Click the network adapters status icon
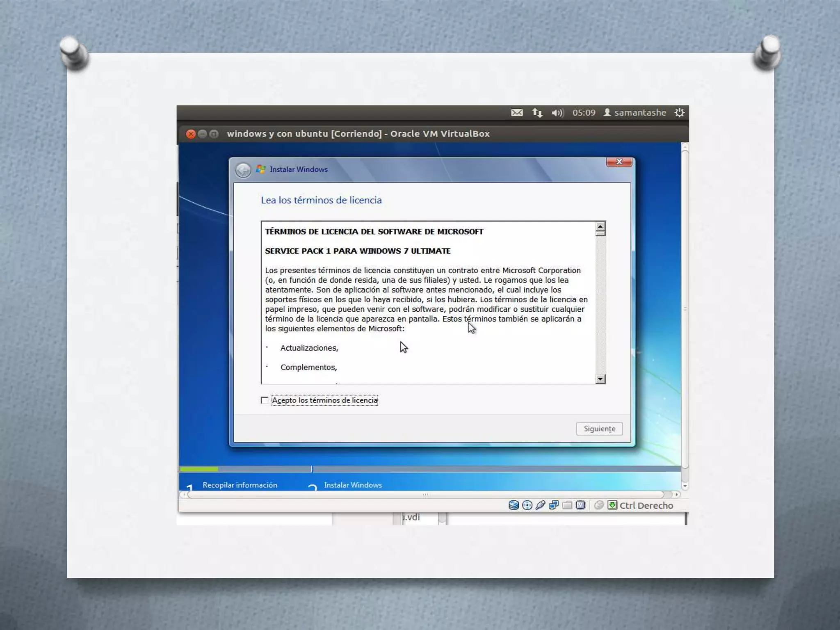 [554, 505]
